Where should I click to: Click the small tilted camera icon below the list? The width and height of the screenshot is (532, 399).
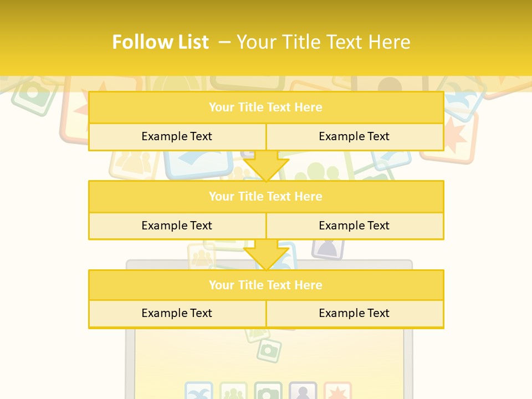point(269,350)
